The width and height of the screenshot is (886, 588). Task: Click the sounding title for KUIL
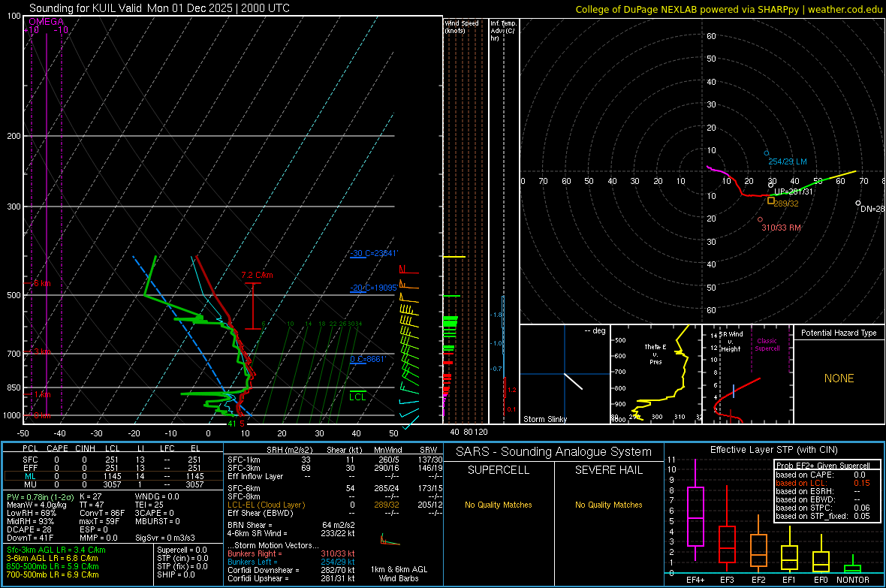tap(159, 8)
